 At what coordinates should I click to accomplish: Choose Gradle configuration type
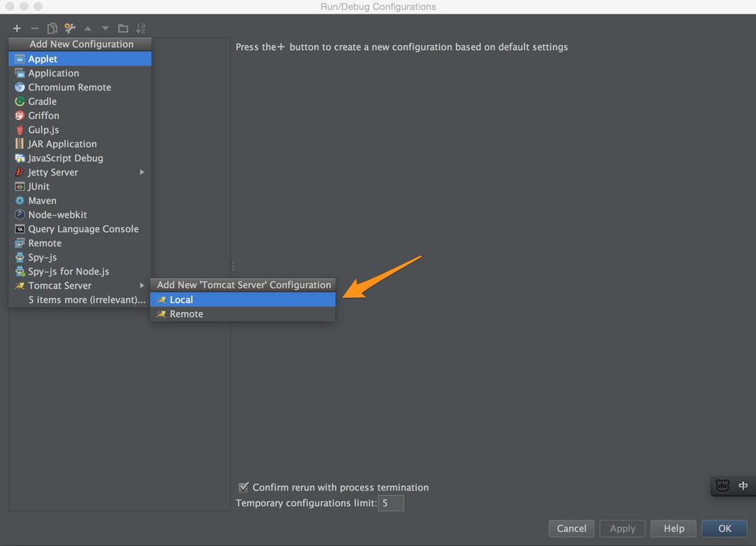[80, 101]
